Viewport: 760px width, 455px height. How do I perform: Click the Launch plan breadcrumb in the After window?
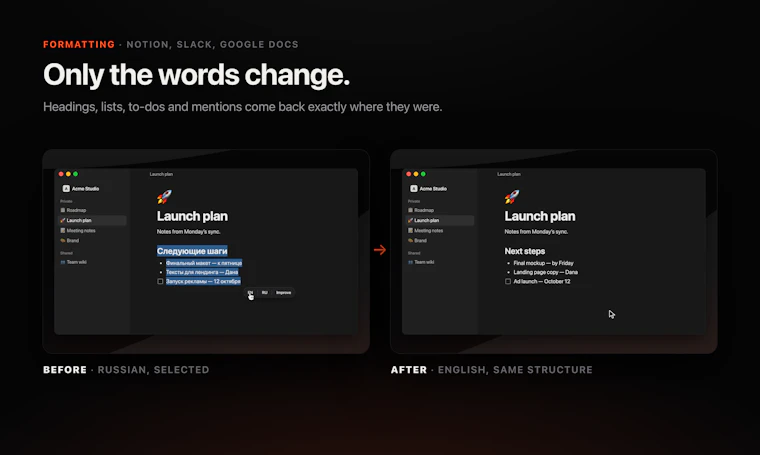tap(508, 174)
